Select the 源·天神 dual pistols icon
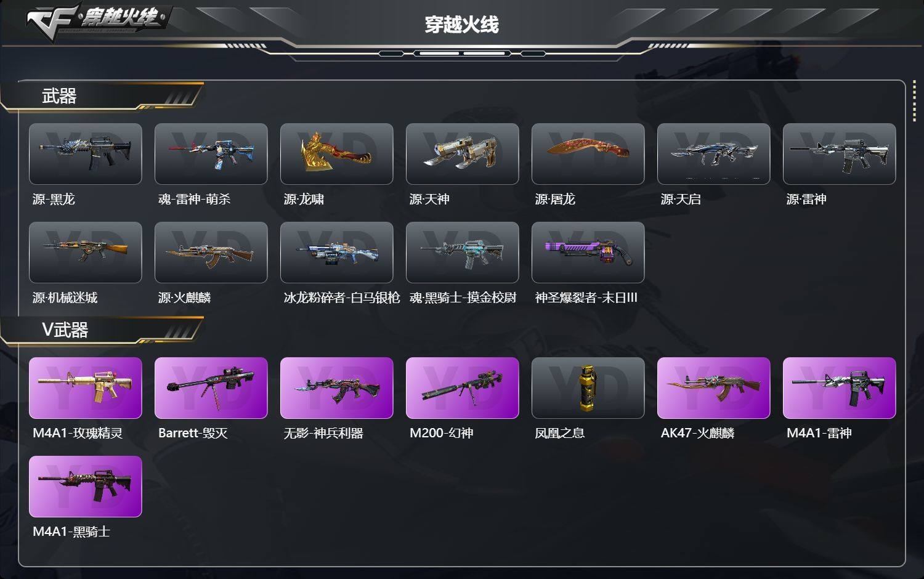This screenshot has width=924, height=579. (x=463, y=154)
